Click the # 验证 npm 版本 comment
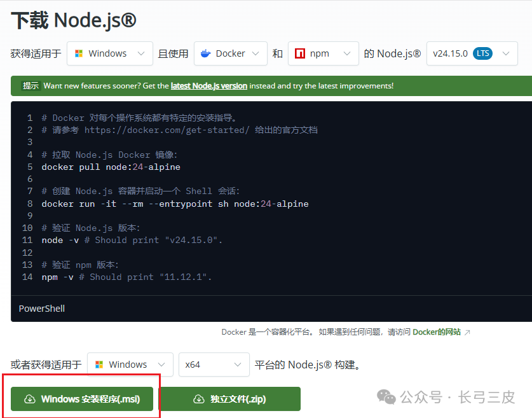This screenshot has width=532, height=418. click(80, 265)
